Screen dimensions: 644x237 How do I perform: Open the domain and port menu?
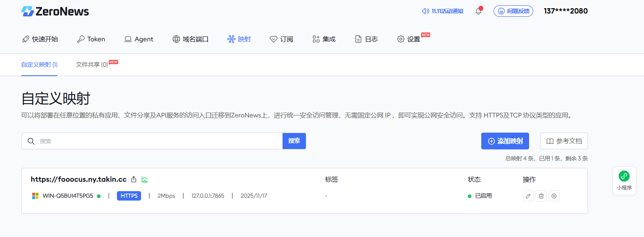191,39
